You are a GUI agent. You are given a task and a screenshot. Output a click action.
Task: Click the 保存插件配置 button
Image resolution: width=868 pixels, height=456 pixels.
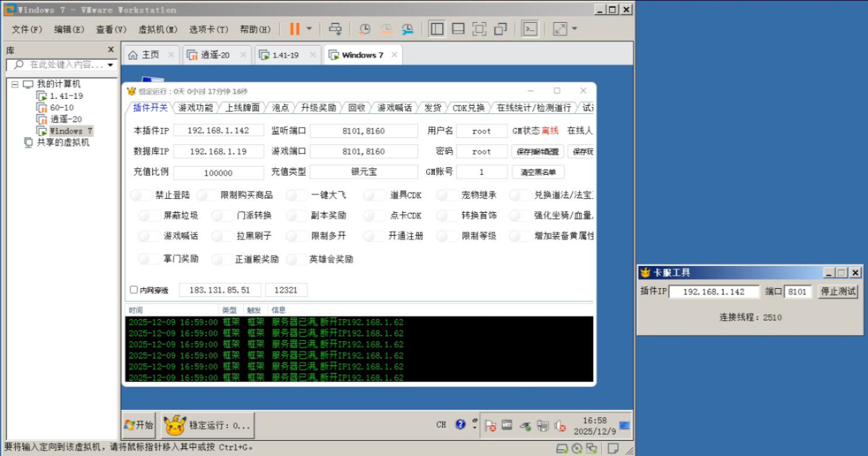(x=538, y=152)
